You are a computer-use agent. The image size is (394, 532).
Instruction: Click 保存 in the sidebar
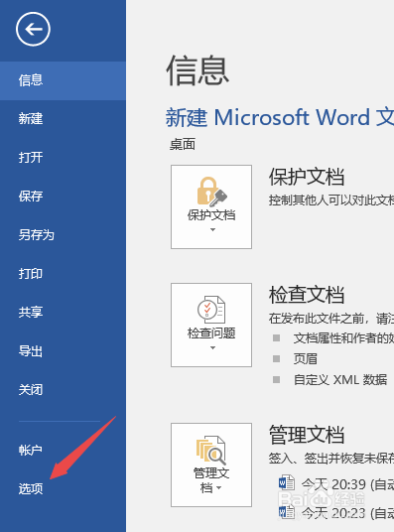coord(63,197)
